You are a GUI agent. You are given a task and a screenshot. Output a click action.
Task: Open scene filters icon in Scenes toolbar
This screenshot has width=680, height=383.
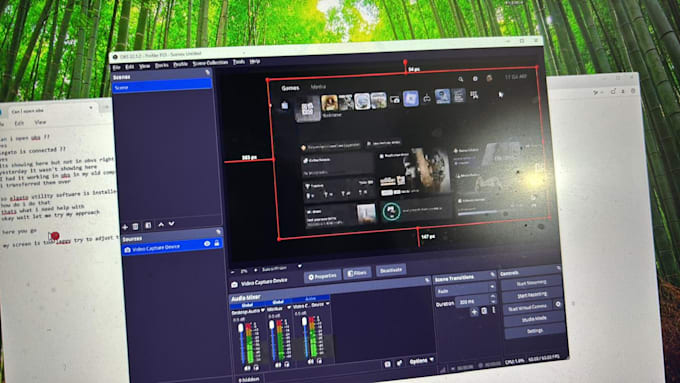pyautogui.click(x=148, y=226)
